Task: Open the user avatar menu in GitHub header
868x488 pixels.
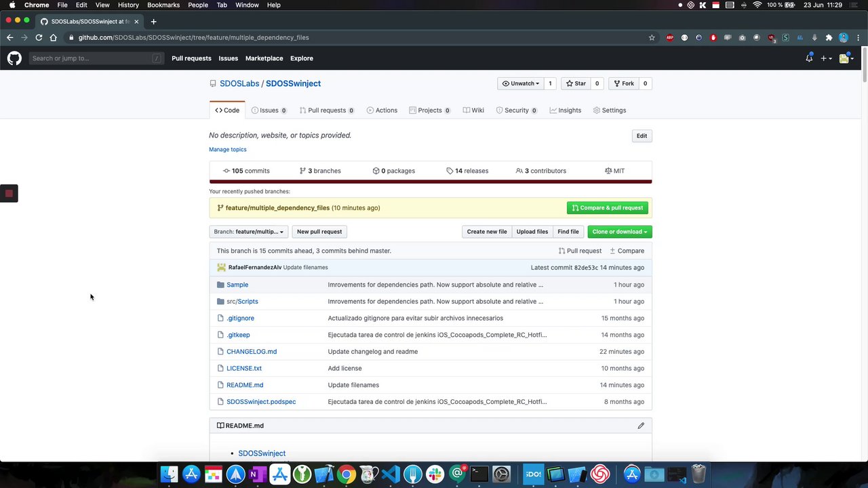Action: (x=846, y=58)
